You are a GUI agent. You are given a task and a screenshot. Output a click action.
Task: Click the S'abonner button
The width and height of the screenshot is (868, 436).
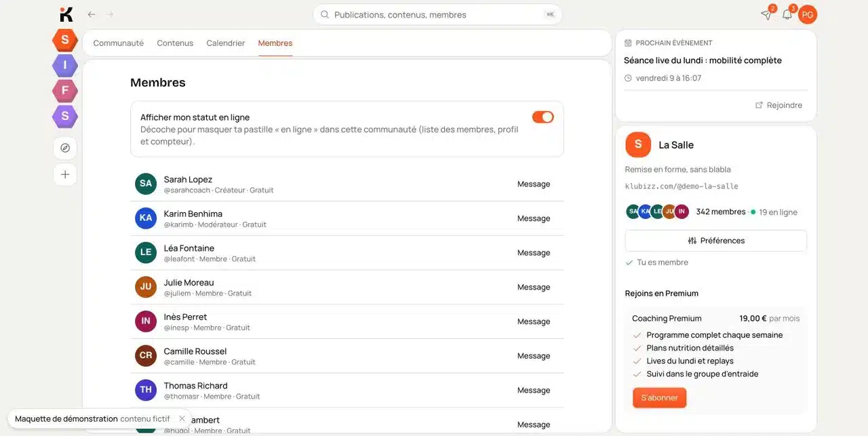pos(659,397)
